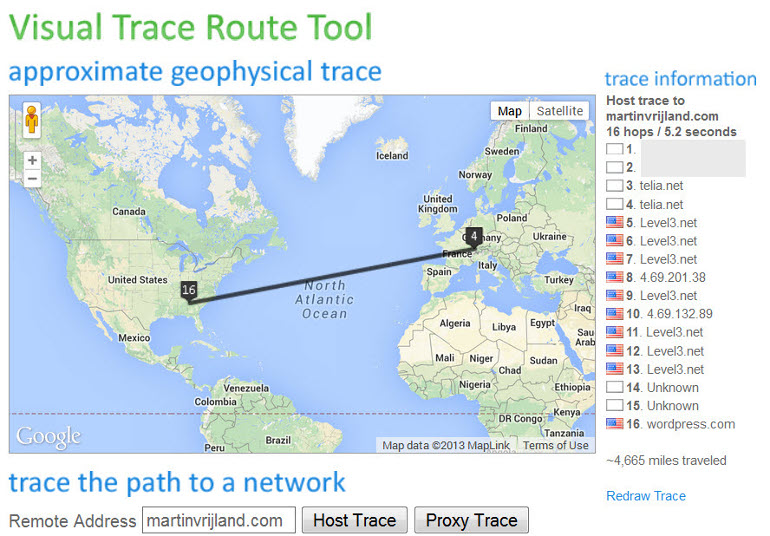
Task: Click the blank flag box for hop 2
Action: point(614,167)
